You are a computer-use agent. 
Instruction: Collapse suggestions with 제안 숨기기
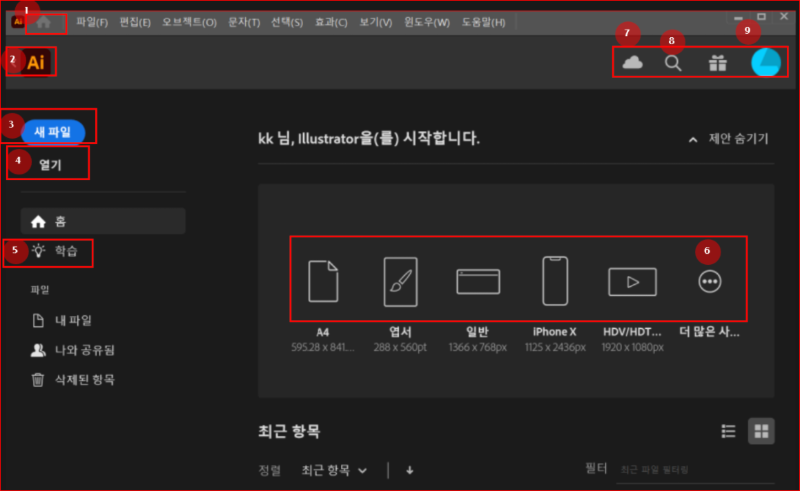tap(729, 139)
